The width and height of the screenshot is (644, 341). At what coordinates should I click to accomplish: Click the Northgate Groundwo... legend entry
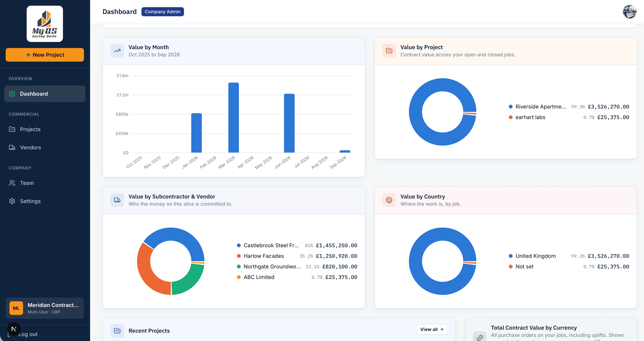tap(297, 267)
